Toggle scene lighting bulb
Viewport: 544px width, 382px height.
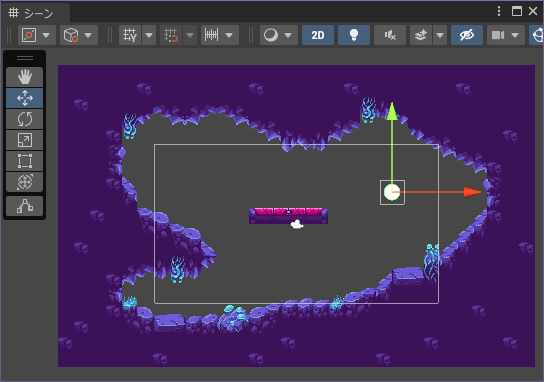pos(354,35)
